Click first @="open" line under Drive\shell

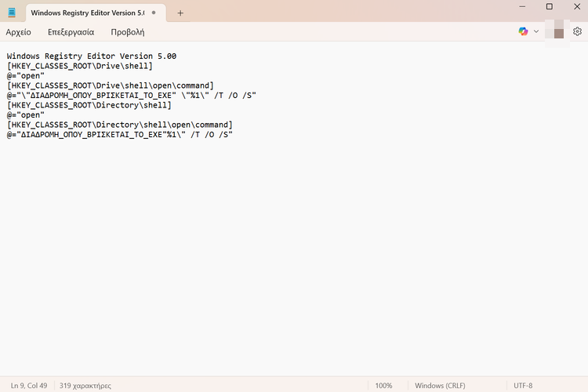26,76
